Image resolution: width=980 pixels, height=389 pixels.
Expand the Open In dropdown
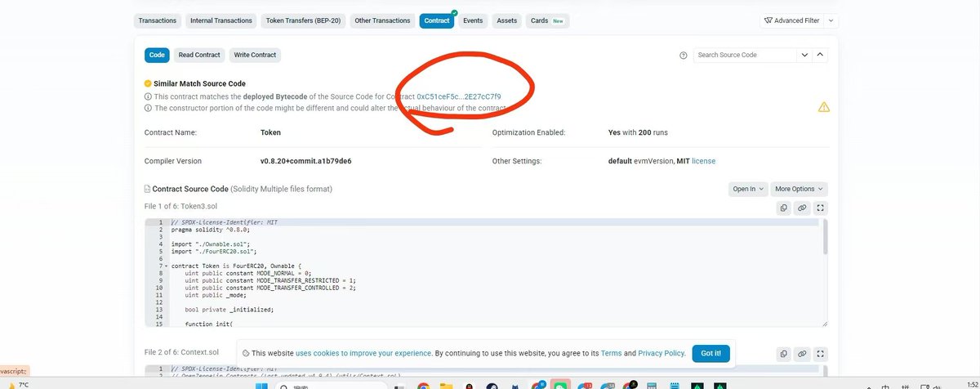748,189
